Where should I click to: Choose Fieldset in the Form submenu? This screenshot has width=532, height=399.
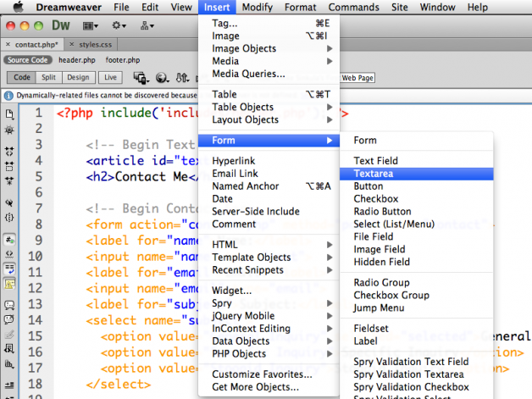(416, 329)
